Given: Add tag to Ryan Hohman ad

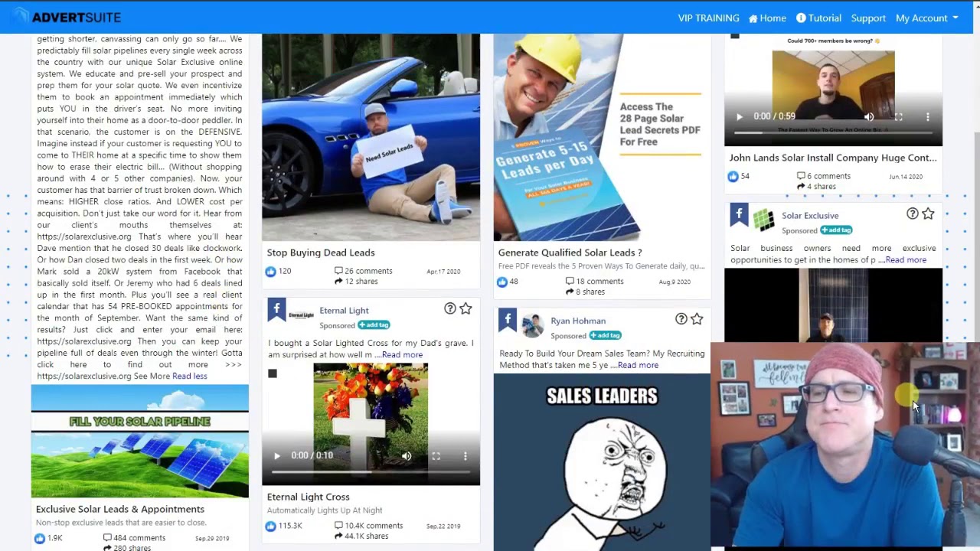Looking at the screenshot, I should click(x=605, y=335).
